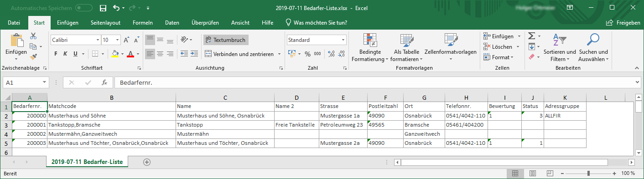Open the Datei menu
The width and height of the screenshot is (644, 179).
tap(14, 22)
